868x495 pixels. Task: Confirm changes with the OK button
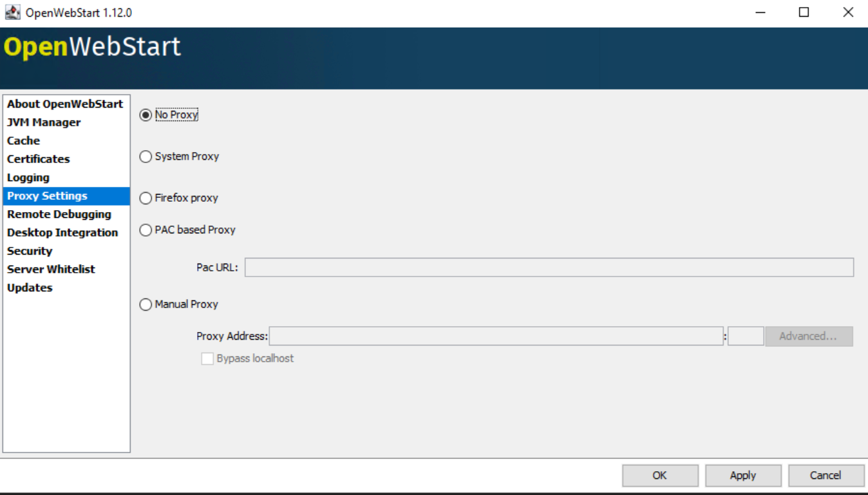click(x=659, y=475)
